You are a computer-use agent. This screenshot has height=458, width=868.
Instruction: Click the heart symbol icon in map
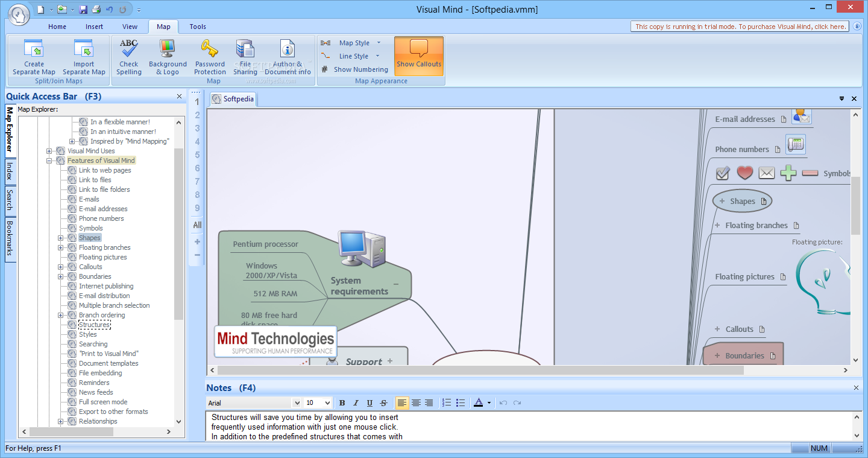(745, 173)
